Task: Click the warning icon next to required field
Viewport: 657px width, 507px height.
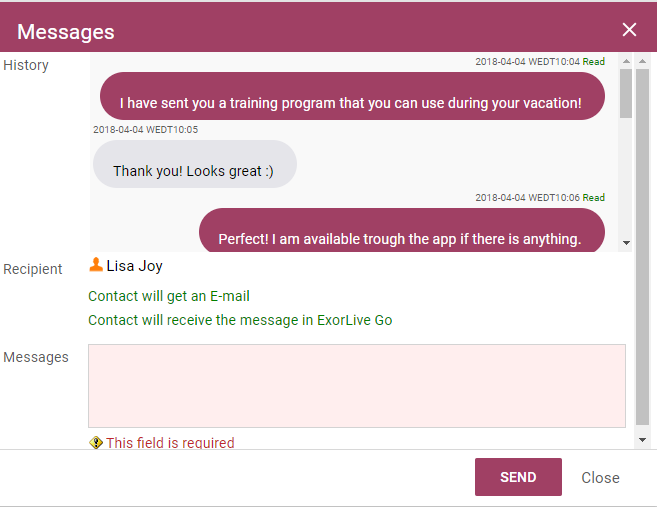Action: pos(96,442)
